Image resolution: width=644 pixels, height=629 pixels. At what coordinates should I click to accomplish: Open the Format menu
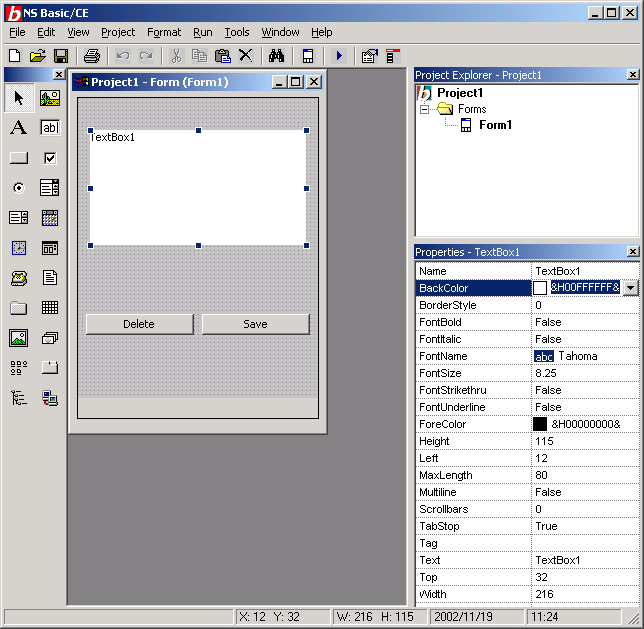164,32
